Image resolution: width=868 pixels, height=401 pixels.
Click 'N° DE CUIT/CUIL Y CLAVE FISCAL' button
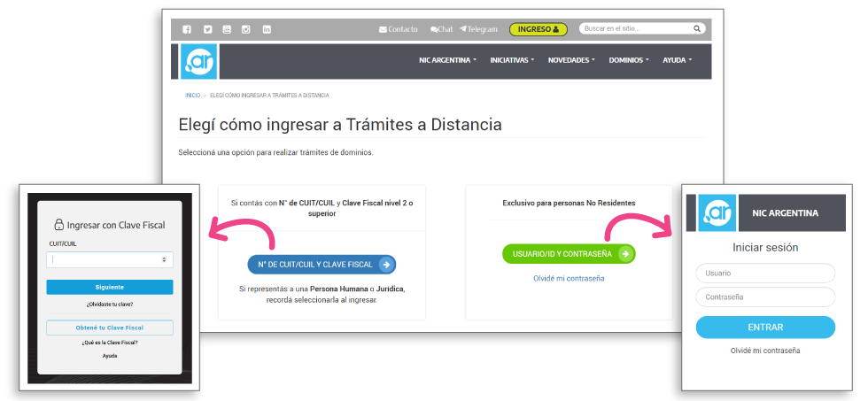322,265
